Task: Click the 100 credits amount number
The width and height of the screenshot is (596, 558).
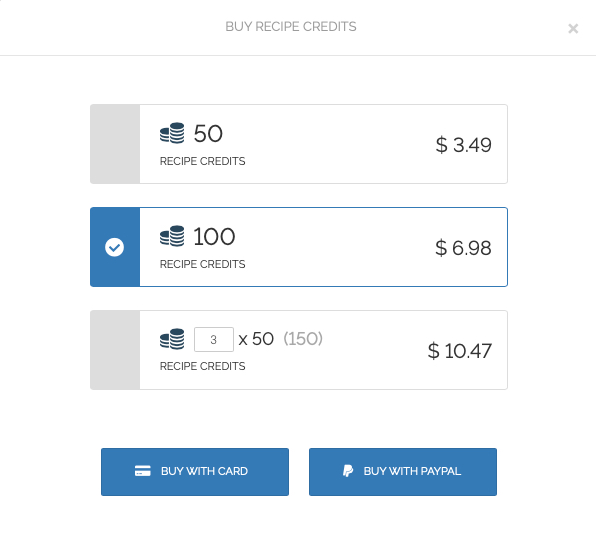Action: coord(214,236)
